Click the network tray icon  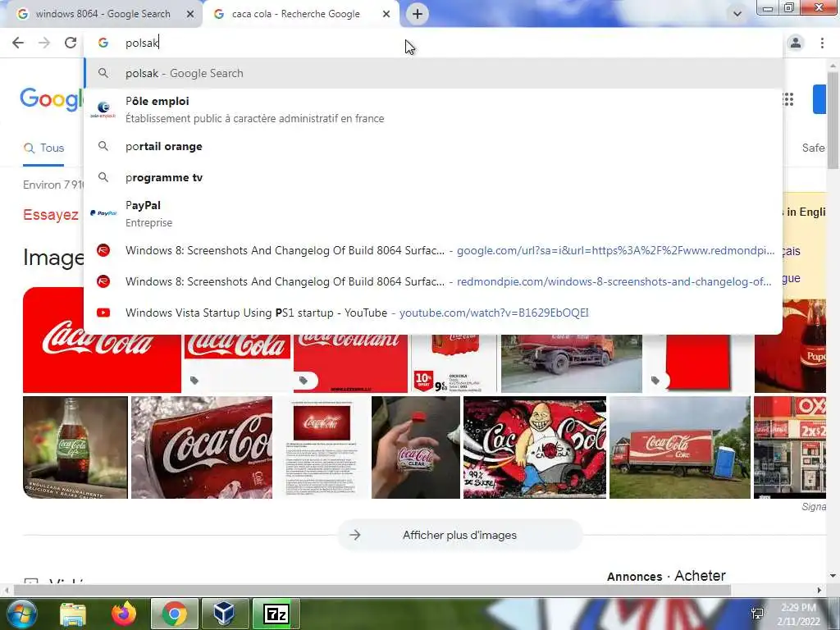757,614
